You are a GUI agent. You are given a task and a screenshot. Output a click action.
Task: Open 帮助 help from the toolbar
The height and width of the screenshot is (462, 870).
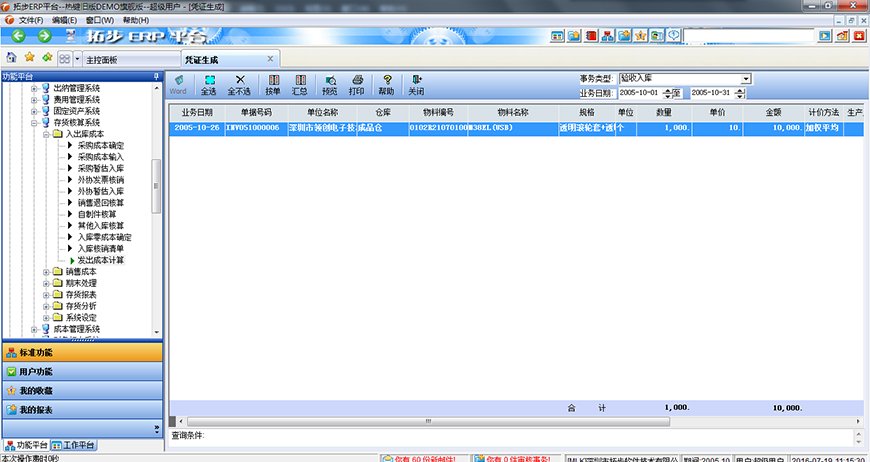(386, 85)
